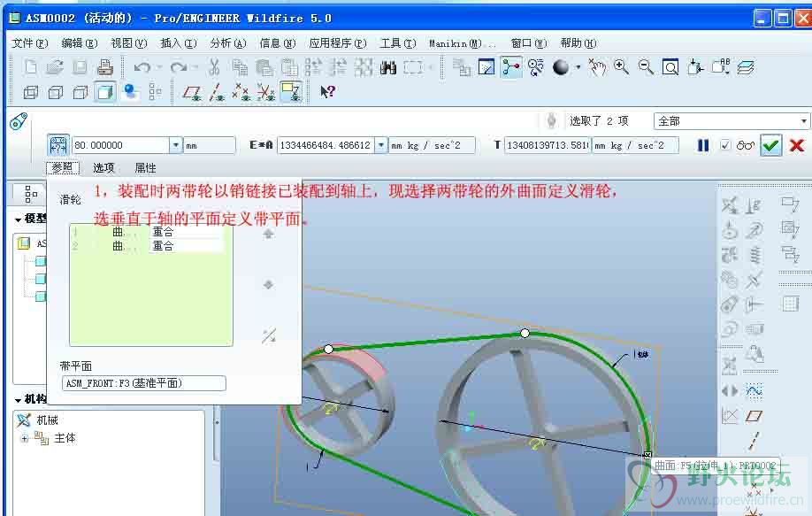Click the repaint screen icon
This screenshot has height=516, width=812.
[486, 67]
